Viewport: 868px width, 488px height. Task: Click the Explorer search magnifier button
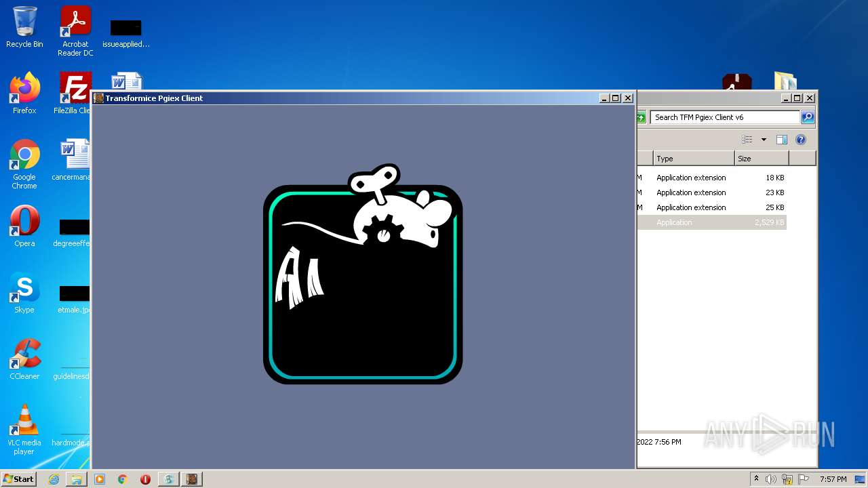tap(808, 117)
